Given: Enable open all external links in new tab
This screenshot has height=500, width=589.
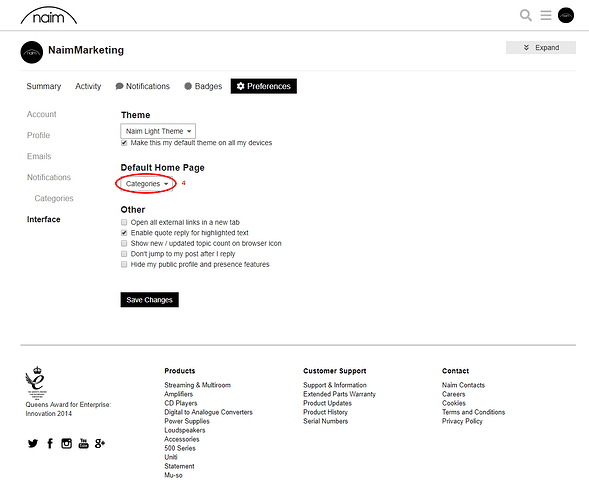Looking at the screenshot, I should point(124,222).
